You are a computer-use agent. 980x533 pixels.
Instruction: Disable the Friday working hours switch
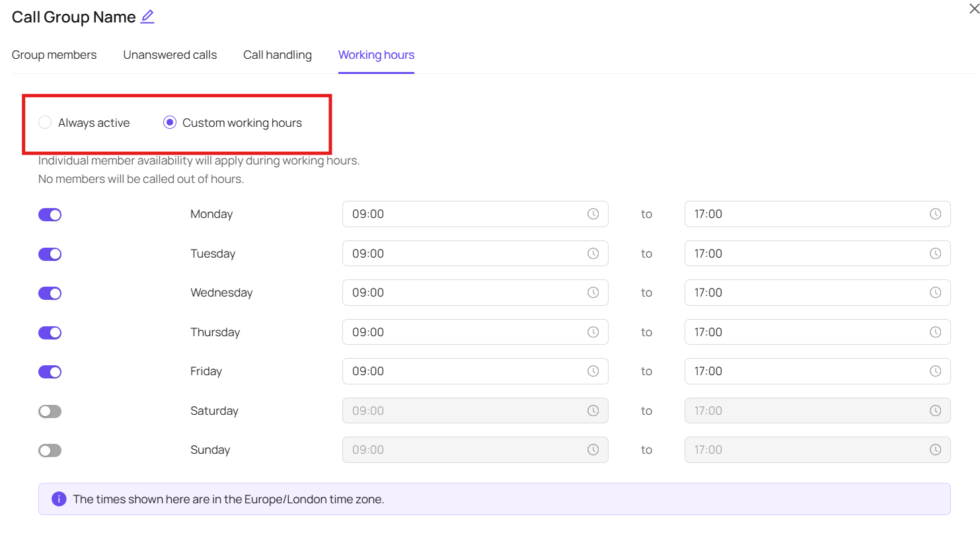(50, 372)
